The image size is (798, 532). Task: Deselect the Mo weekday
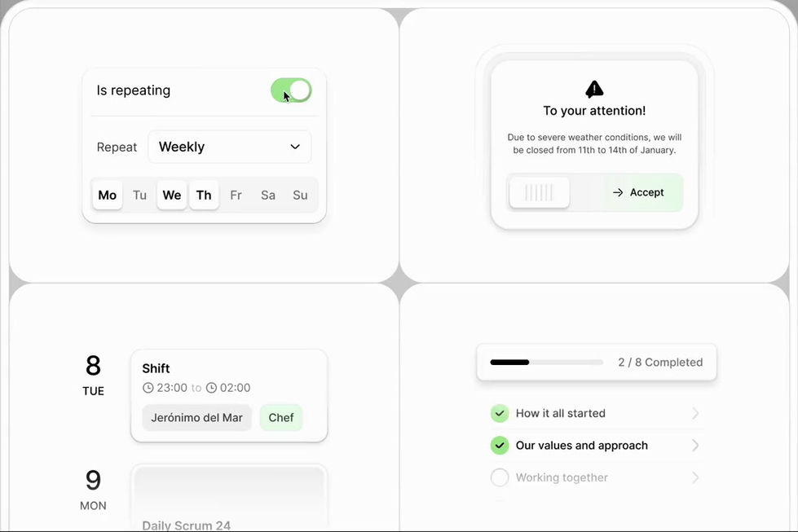click(x=108, y=196)
